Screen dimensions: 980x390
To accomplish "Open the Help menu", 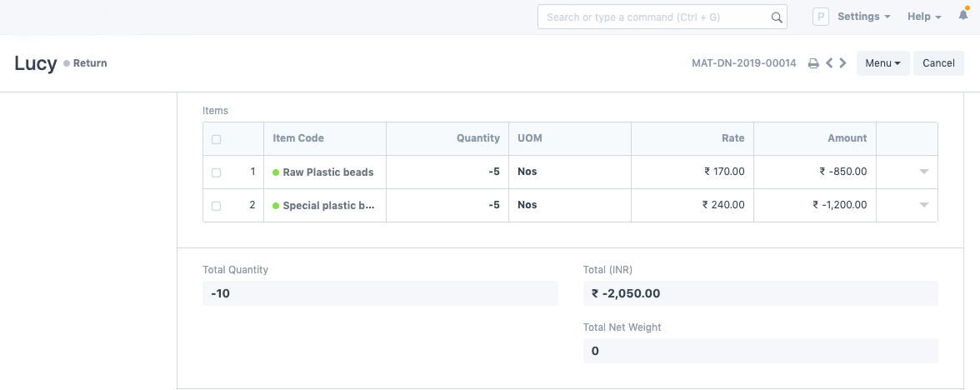I will 923,17.
